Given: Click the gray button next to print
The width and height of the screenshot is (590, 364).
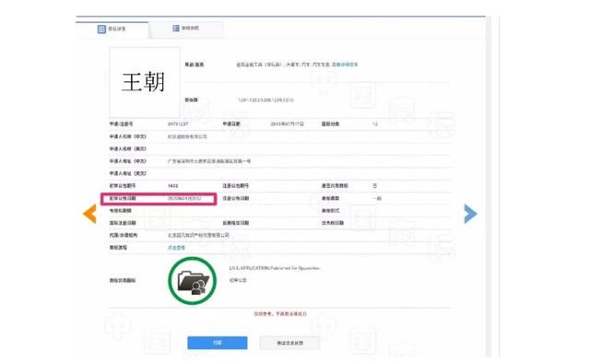Looking at the screenshot, I should (289, 343).
